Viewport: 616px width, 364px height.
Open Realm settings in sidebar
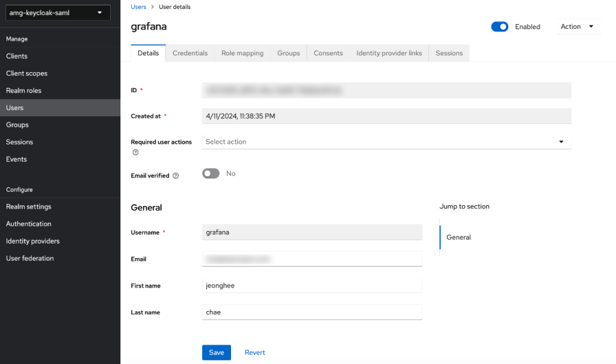click(x=60, y=207)
